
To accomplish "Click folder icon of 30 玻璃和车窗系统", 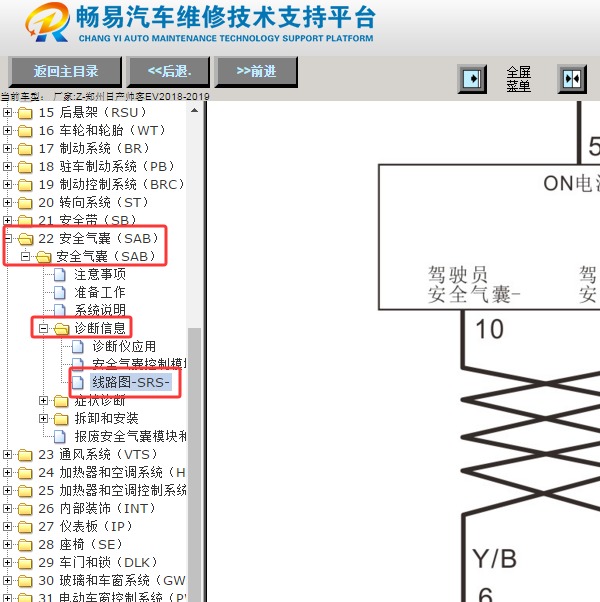I will pos(25,582).
